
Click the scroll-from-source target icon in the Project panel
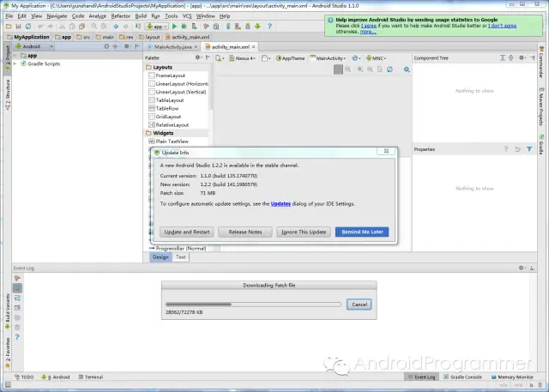(x=106, y=46)
